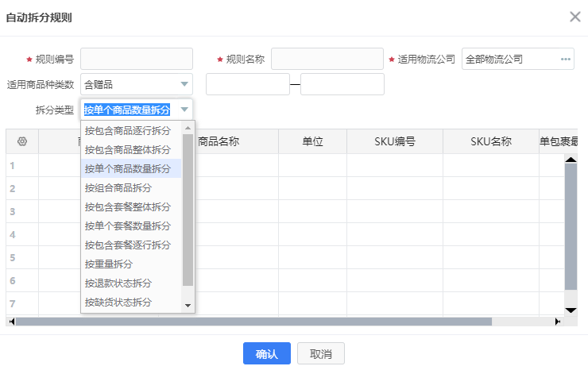Viewport: 588px width, 370px height.
Task: Pick option 按组合商品拆分
Action: tap(131, 188)
